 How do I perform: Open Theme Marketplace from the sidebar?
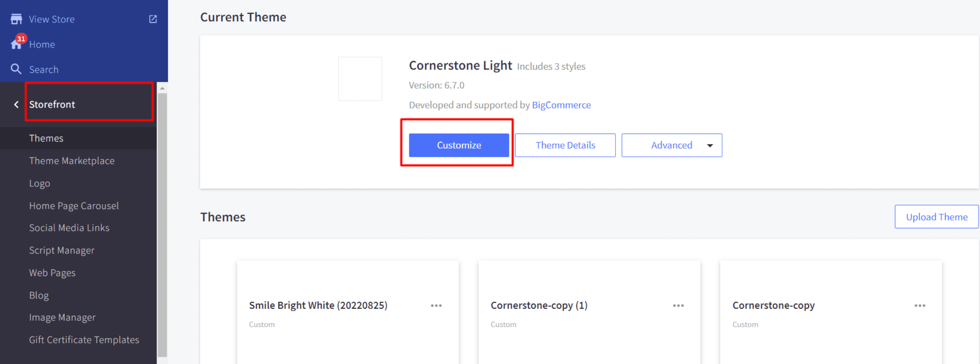click(x=72, y=160)
